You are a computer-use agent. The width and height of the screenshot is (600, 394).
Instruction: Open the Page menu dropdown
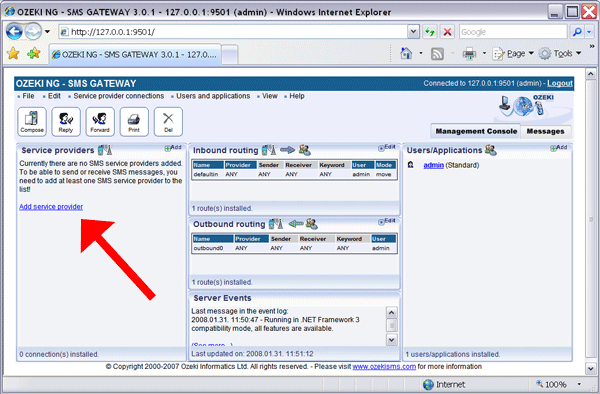pyautogui.click(x=513, y=54)
